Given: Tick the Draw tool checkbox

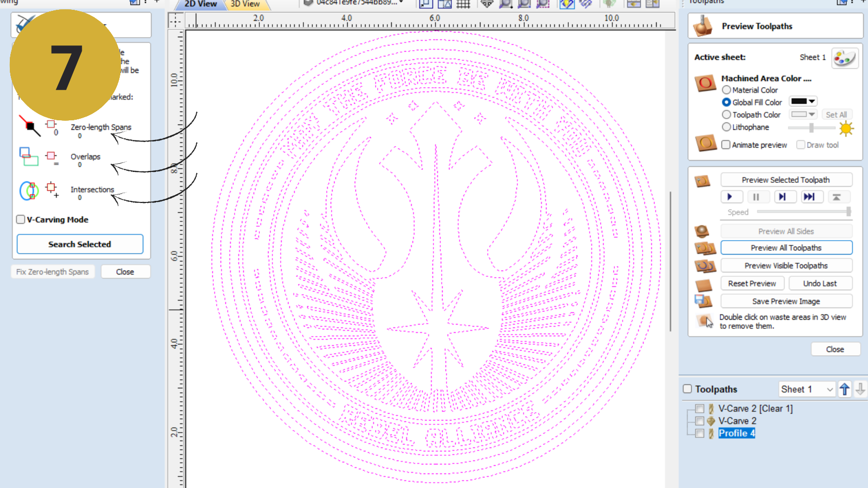Looking at the screenshot, I should pos(801,145).
